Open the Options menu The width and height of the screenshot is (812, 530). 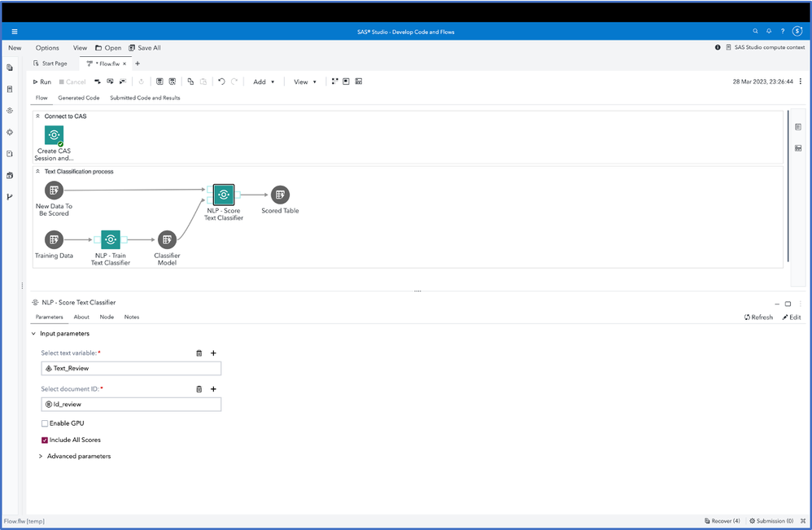coord(47,48)
